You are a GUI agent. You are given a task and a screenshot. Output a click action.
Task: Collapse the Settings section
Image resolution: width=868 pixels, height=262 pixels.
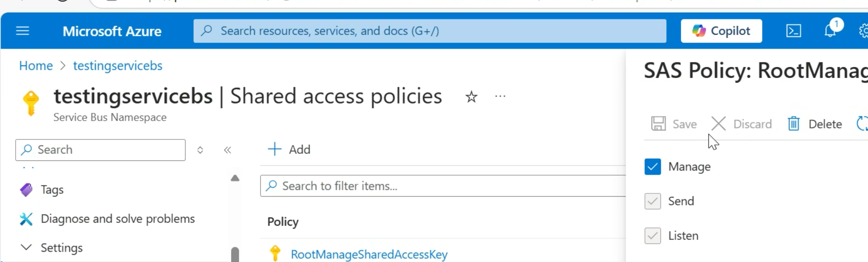click(x=26, y=248)
